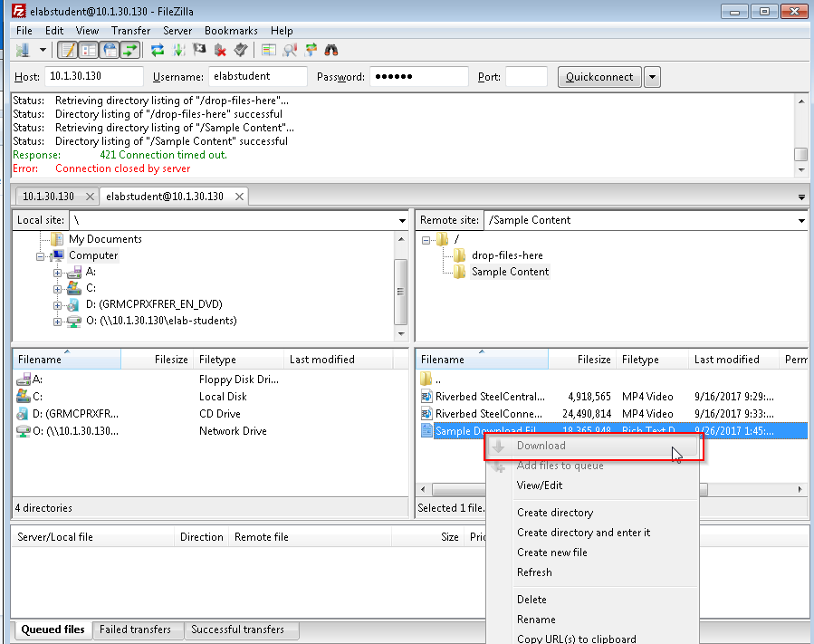Open the Quickconnect history dropdown
The width and height of the screenshot is (814, 644).
click(653, 77)
